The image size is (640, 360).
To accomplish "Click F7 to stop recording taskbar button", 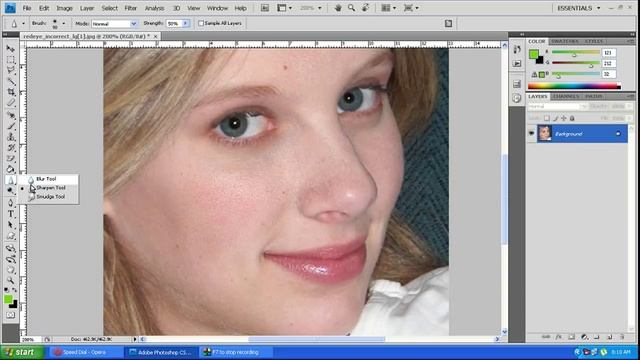I will (236, 352).
